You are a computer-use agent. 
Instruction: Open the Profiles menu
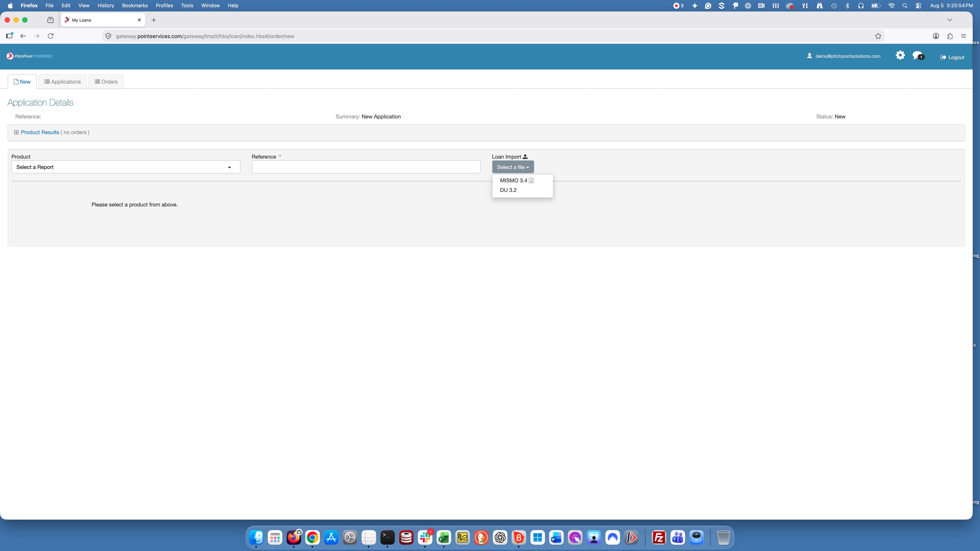(x=164, y=6)
